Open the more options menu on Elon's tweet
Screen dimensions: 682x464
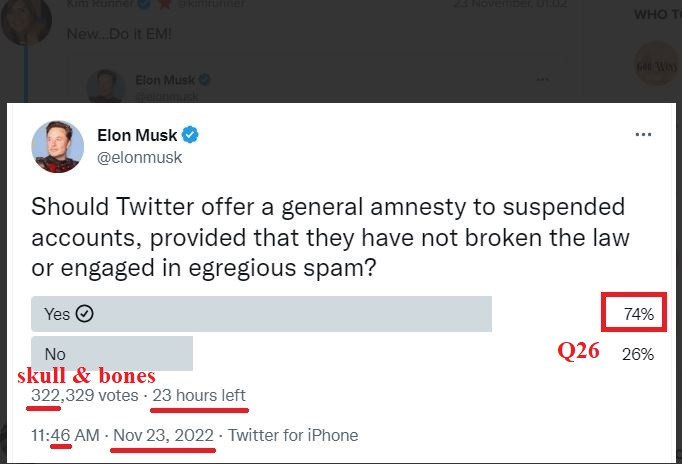[x=643, y=135]
